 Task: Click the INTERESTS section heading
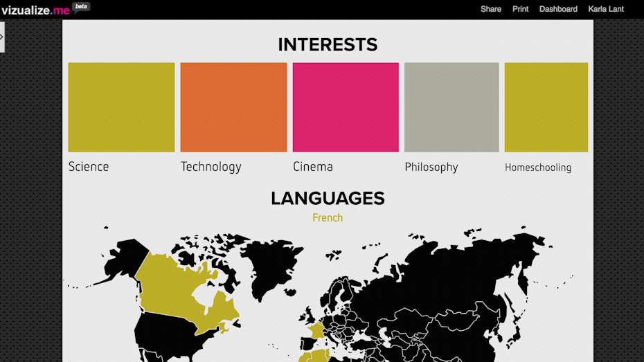coord(328,45)
